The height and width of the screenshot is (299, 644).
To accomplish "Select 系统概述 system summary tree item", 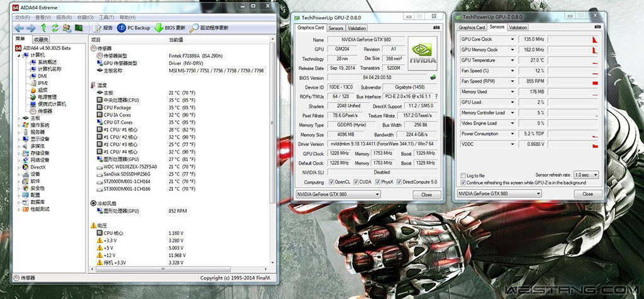I will [43, 62].
